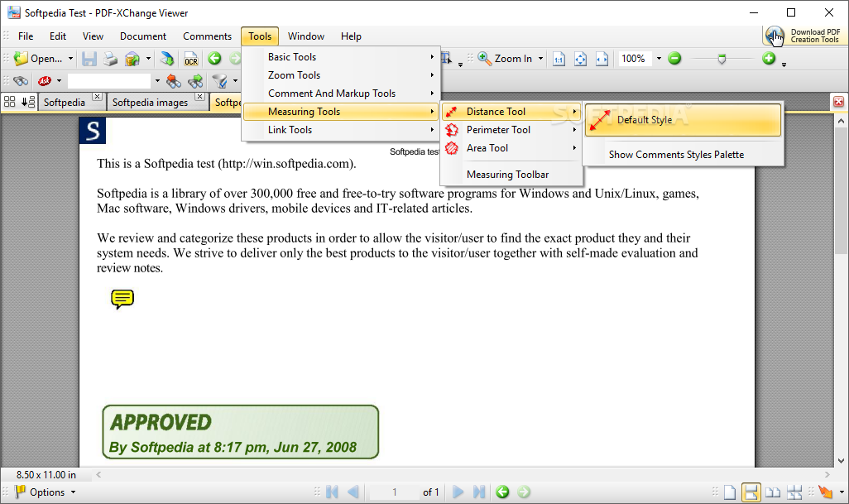Click the search filter funnel icon
Image resolution: width=849 pixels, height=504 pixels.
[x=219, y=81]
